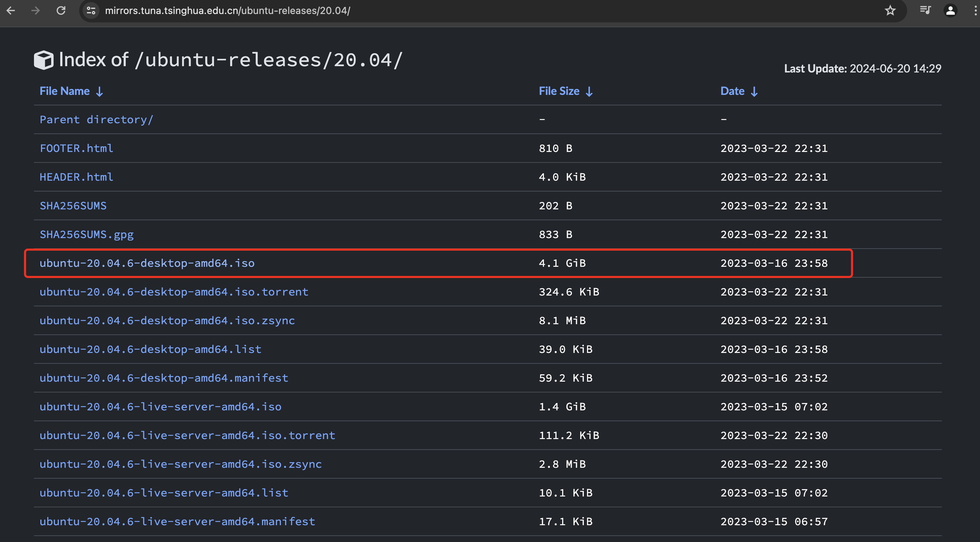Go forward in browser history
Screen dimensions: 980x542
coord(35,11)
